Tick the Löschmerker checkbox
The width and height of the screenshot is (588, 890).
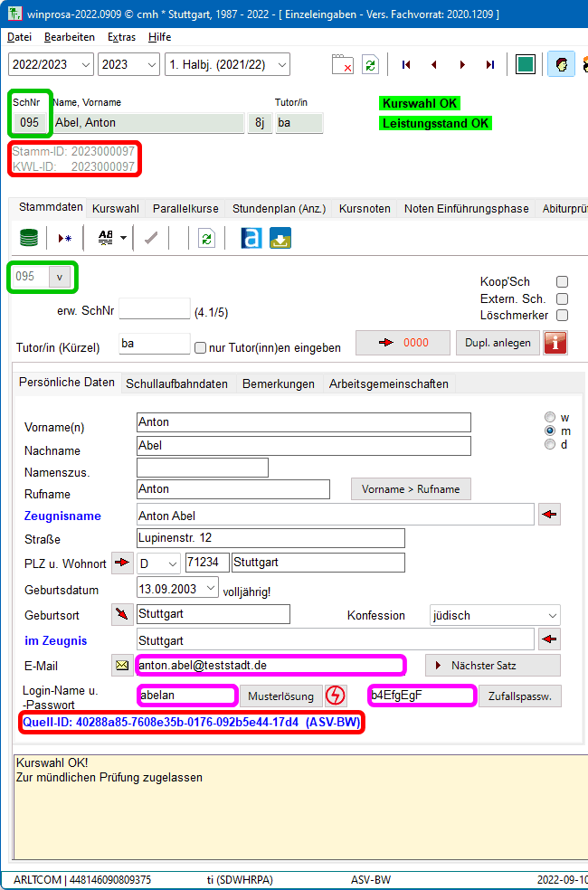562,316
